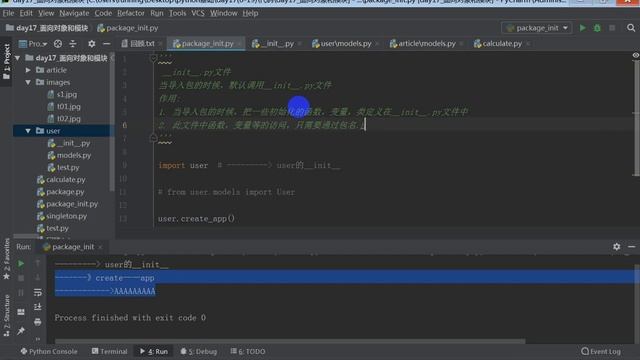Open the Edit menu

pyautogui.click(x=26, y=13)
